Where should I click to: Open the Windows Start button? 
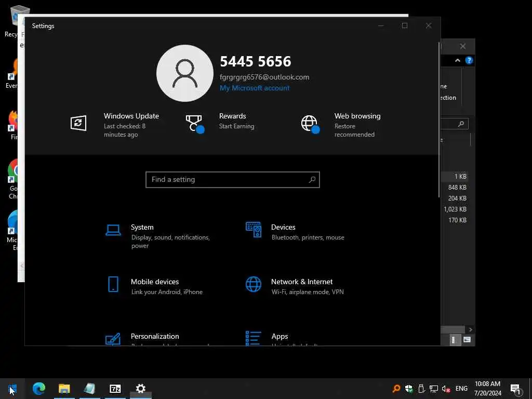coord(12,389)
